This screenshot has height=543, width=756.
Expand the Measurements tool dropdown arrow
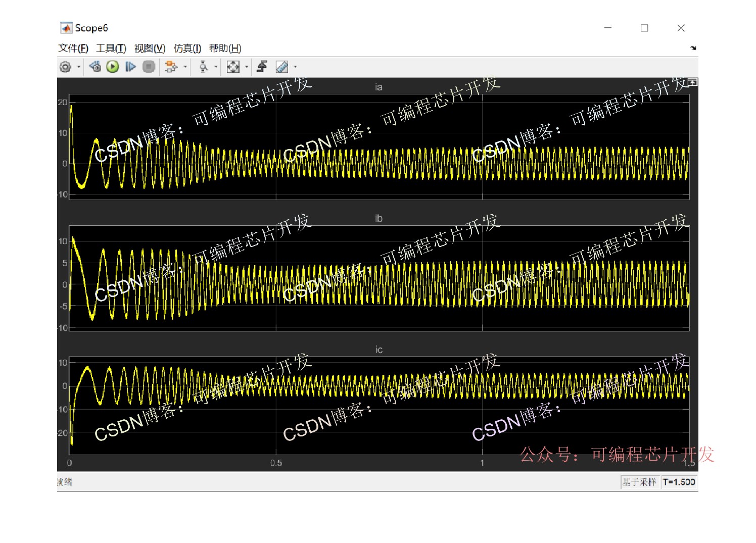[x=296, y=67]
